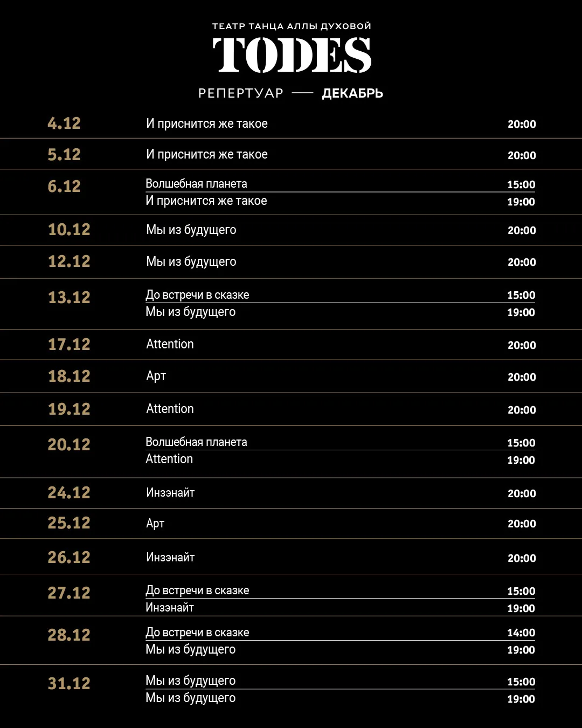This screenshot has width=582, height=728.
Task: Open Инзэнайт show on 26.12
Action: tap(170, 558)
